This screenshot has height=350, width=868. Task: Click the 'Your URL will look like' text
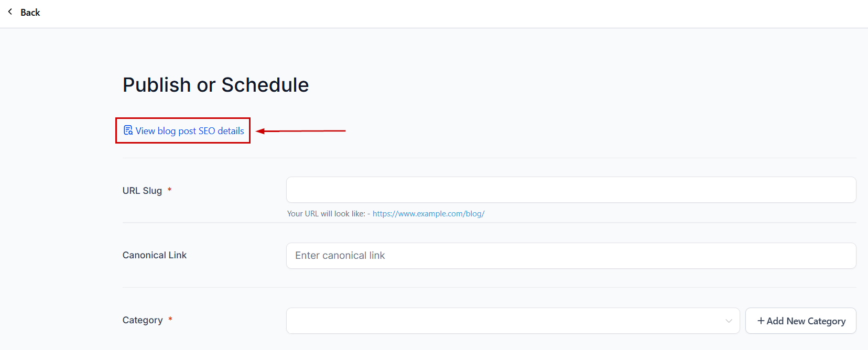(x=326, y=214)
